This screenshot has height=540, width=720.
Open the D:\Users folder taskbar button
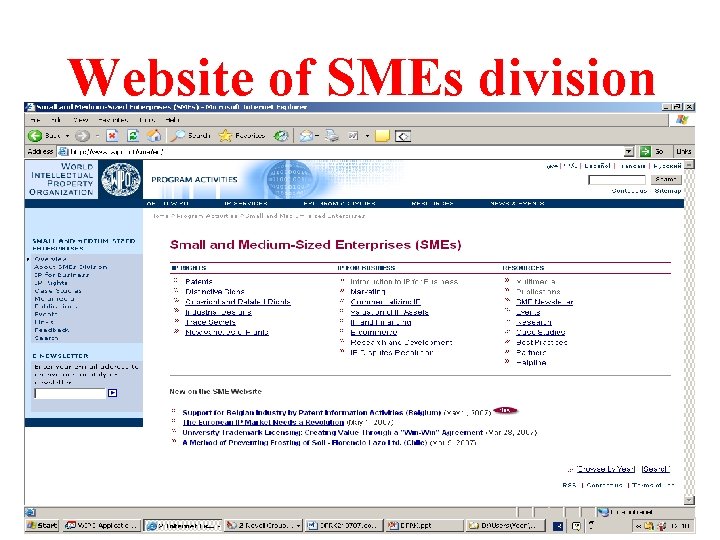pos(505,525)
